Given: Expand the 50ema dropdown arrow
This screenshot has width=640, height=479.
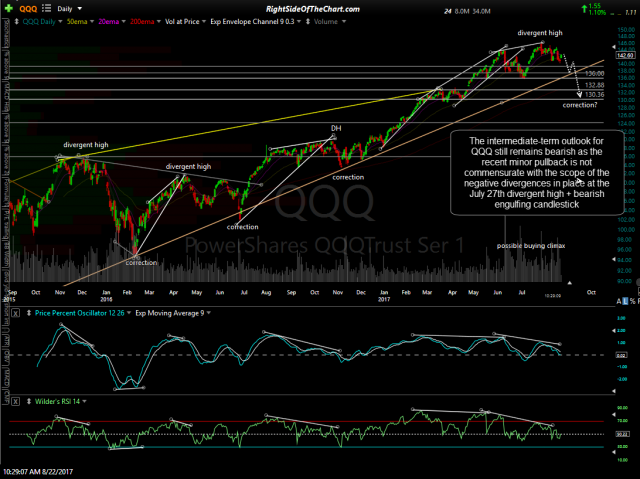Looking at the screenshot, I should coord(92,22).
